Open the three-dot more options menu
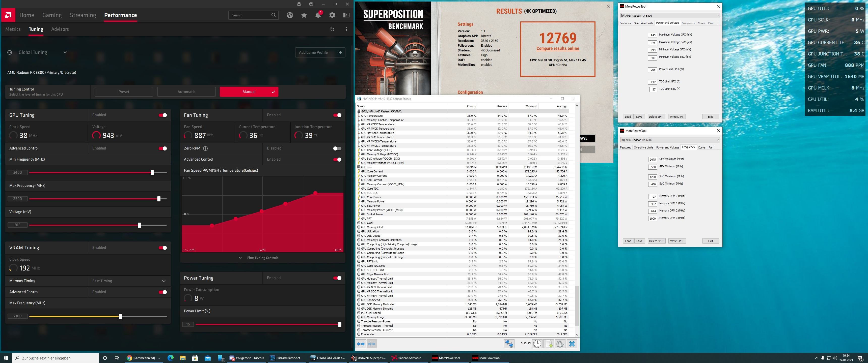This screenshot has height=363, width=868. click(x=346, y=29)
